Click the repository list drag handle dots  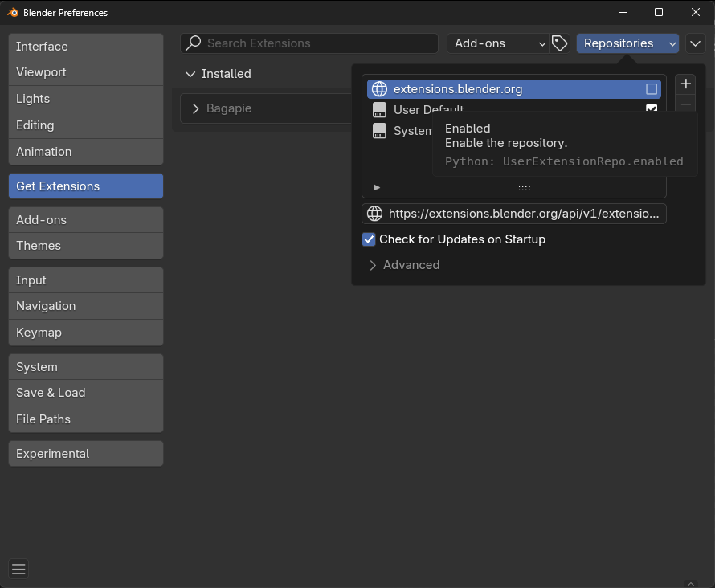pos(524,188)
